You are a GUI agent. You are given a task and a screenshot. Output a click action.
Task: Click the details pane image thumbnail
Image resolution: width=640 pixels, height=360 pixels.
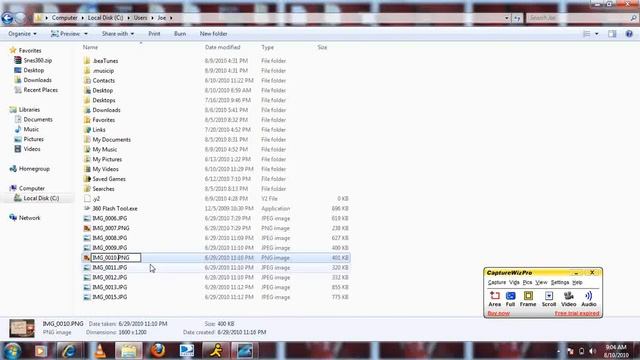[x=22, y=328]
